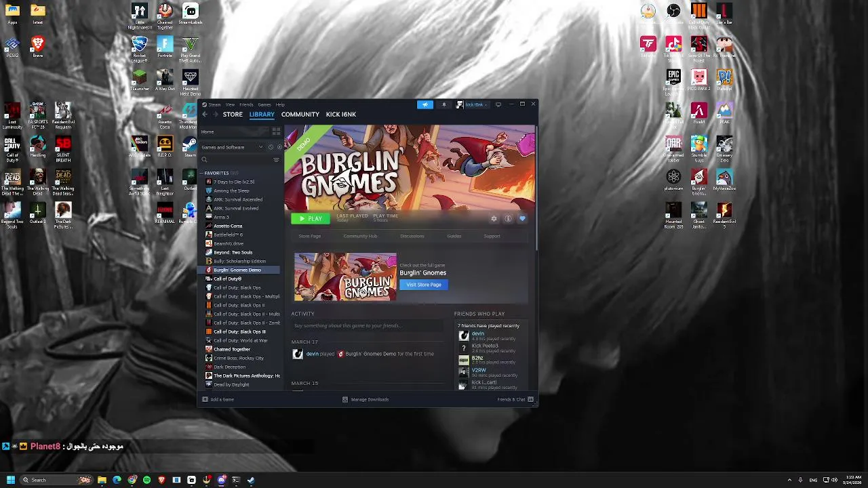Open Epic Games Launcher desktop icon
Image resolution: width=868 pixels, height=488 pixels.
[673, 80]
